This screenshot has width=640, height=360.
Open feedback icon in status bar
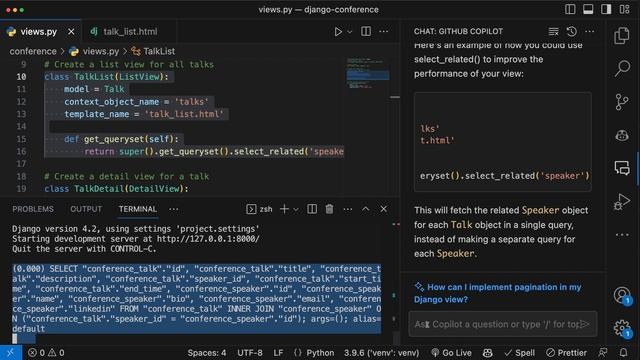click(603, 353)
